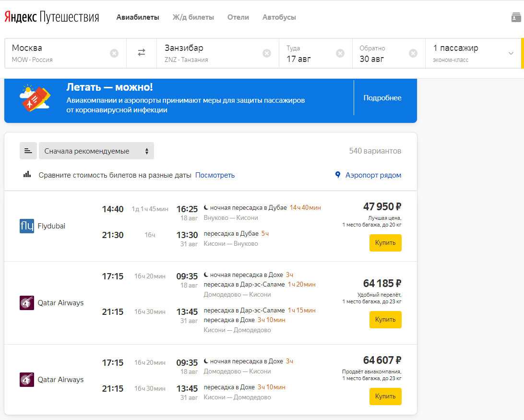Click the Внуково — Кисони route text
Image resolution: width=524 pixels, height=420 pixels.
231,218
